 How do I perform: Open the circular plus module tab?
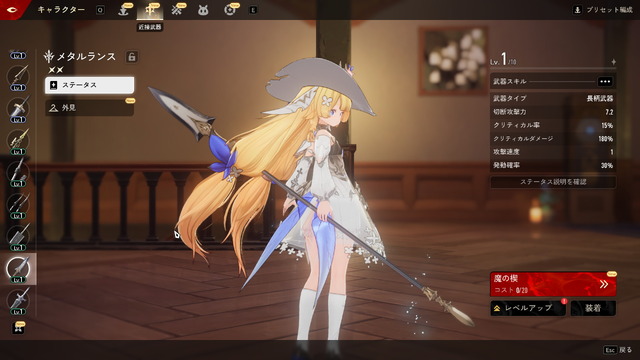tap(230, 10)
